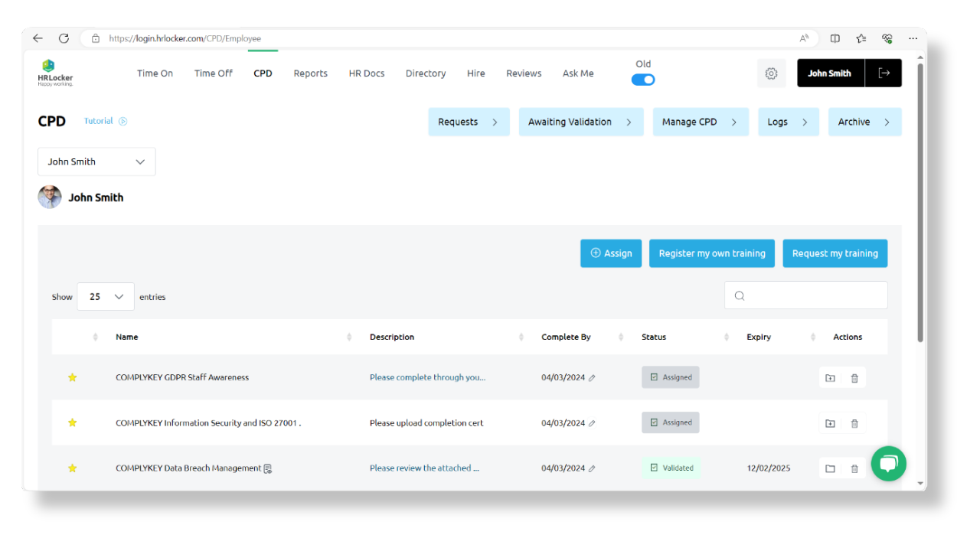Viewport: 980px width, 551px height.
Task: Toggle the Old interface switch
Action: [643, 79]
